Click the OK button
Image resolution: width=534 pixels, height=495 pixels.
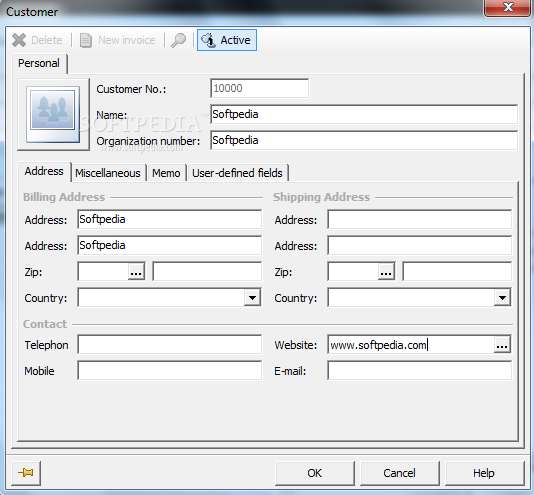315,473
